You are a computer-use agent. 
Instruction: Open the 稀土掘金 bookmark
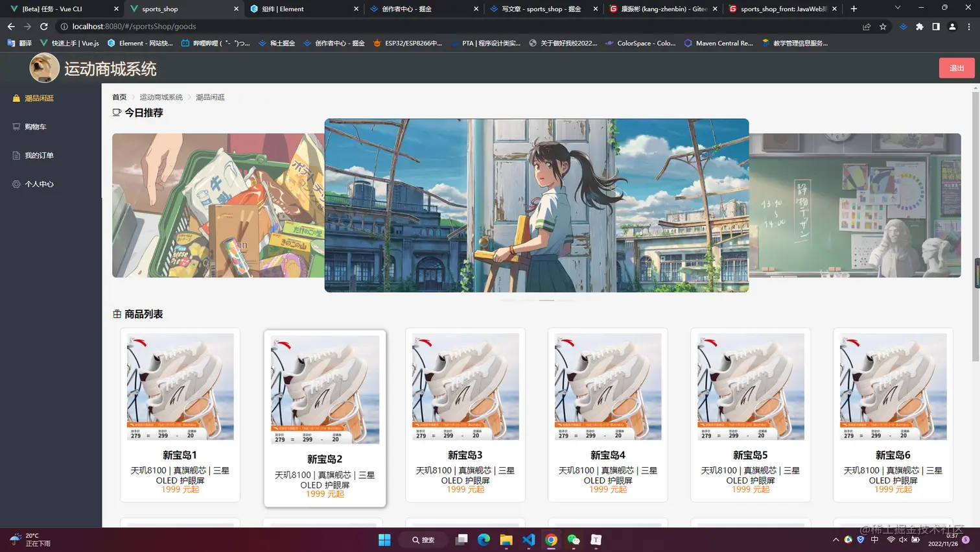pyautogui.click(x=277, y=43)
